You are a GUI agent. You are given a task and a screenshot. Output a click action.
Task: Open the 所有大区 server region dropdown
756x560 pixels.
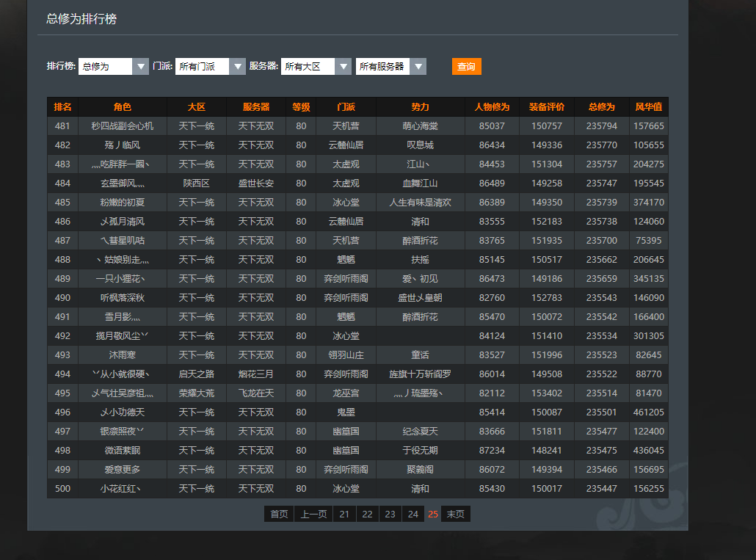(316, 67)
